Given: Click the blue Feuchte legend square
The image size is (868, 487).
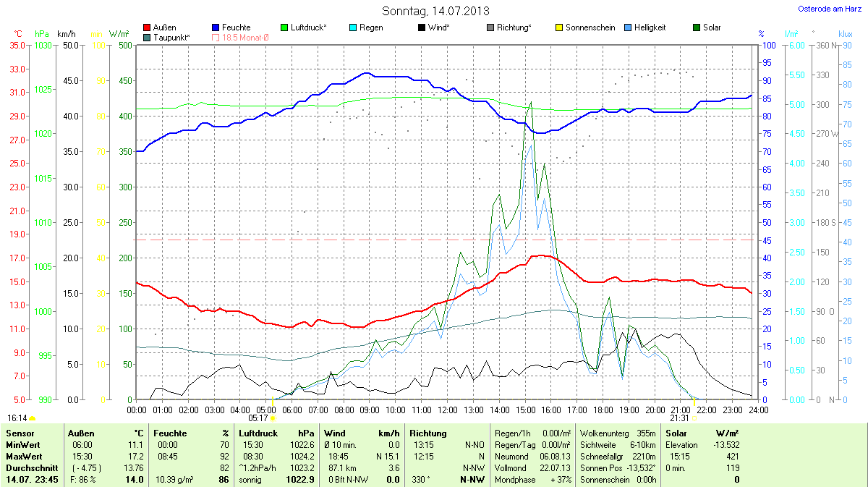Looking at the screenshot, I should [216, 27].
